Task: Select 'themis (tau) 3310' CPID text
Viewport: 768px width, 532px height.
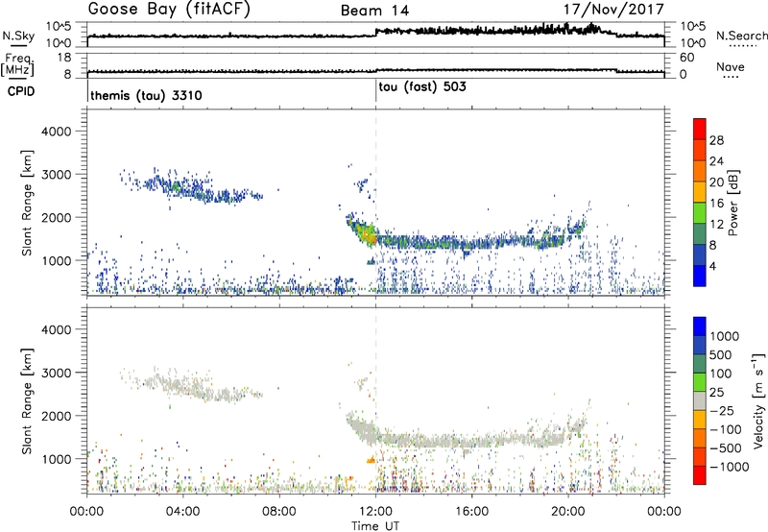Action: (146, 95)
